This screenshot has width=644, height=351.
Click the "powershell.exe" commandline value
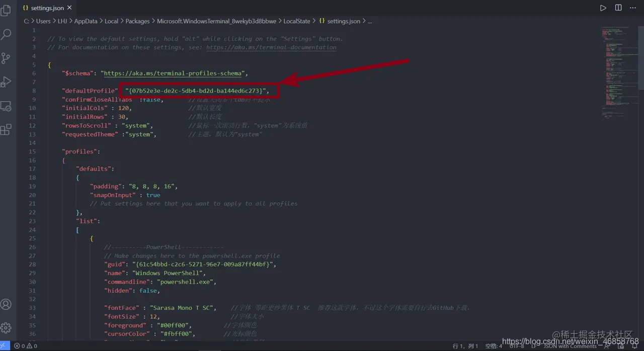[185, 282]
